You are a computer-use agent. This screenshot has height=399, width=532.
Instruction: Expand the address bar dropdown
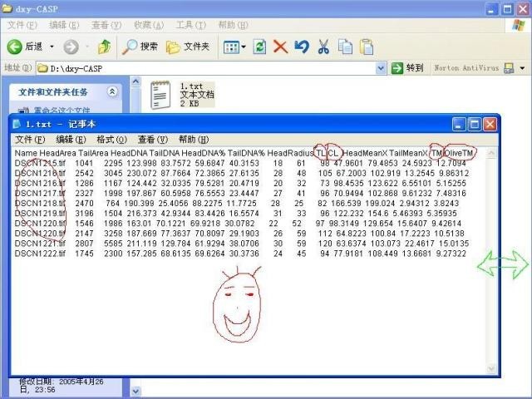click(381, 68)
